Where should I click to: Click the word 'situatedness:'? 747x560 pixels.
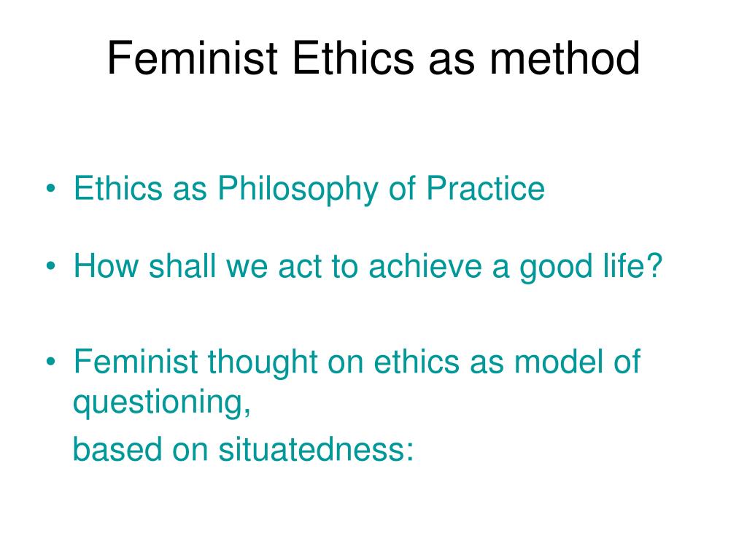click(316, 448)
